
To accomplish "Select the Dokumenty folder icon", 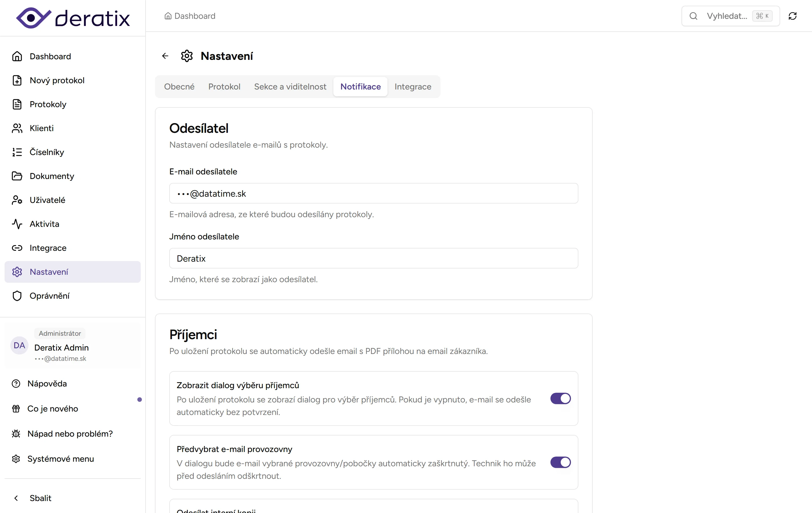I will [17, 176].
